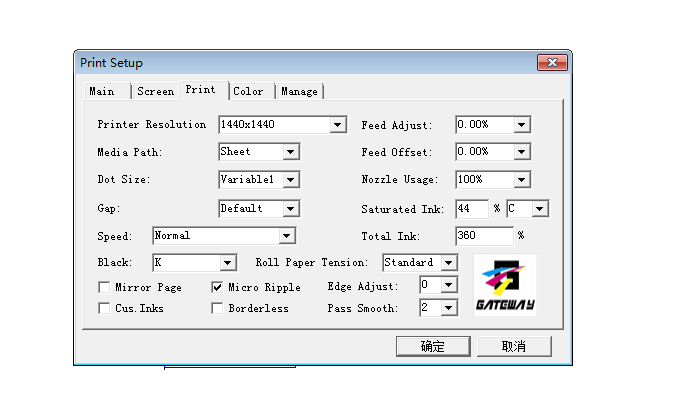678x401 pixels.
Task: Click the Gateway logo image
Action: pyautogui.click(x=505, y=285)
